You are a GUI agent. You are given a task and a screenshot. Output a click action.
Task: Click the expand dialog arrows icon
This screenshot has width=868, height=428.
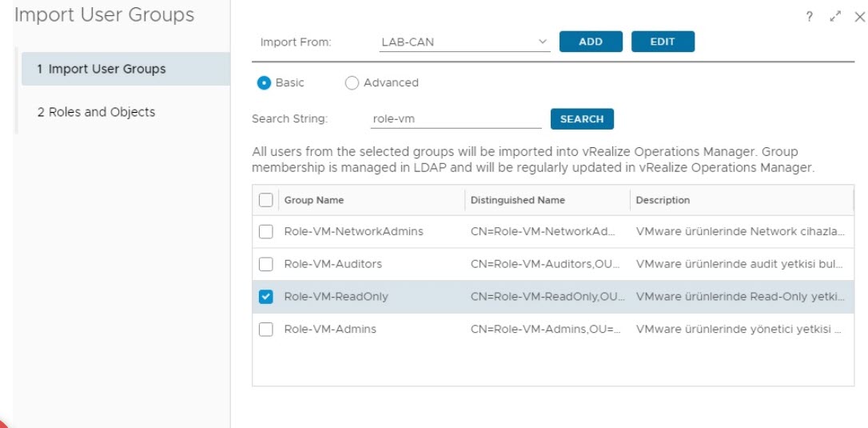click(835, 17)
